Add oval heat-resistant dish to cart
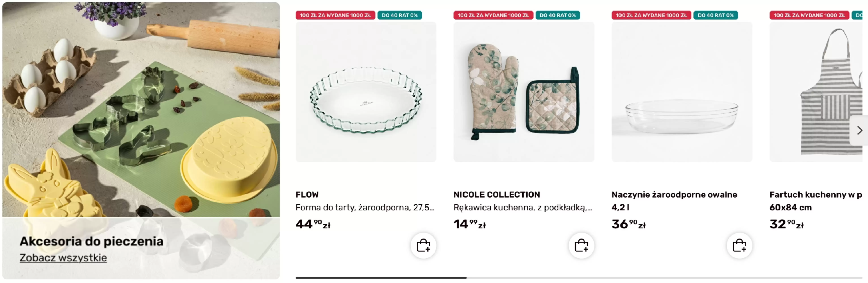The height and width of the screenshot is (283, 868). click(x=739, y=245)
